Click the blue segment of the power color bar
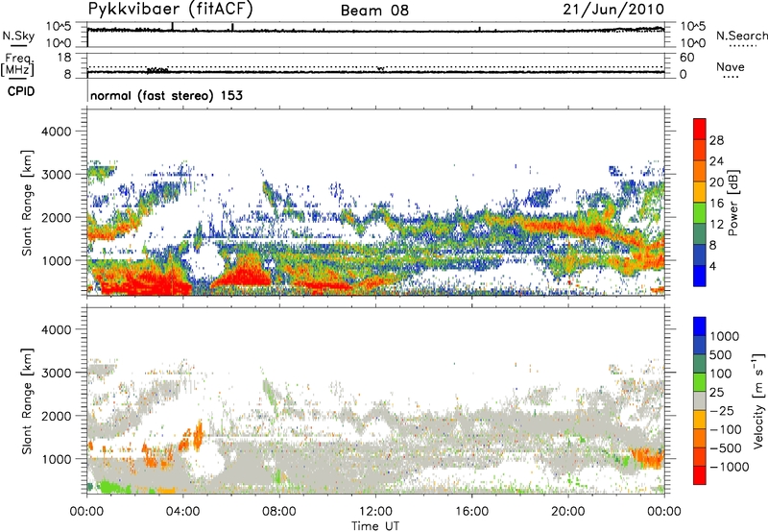Screen dimensions: 768x532 (700, 276)
